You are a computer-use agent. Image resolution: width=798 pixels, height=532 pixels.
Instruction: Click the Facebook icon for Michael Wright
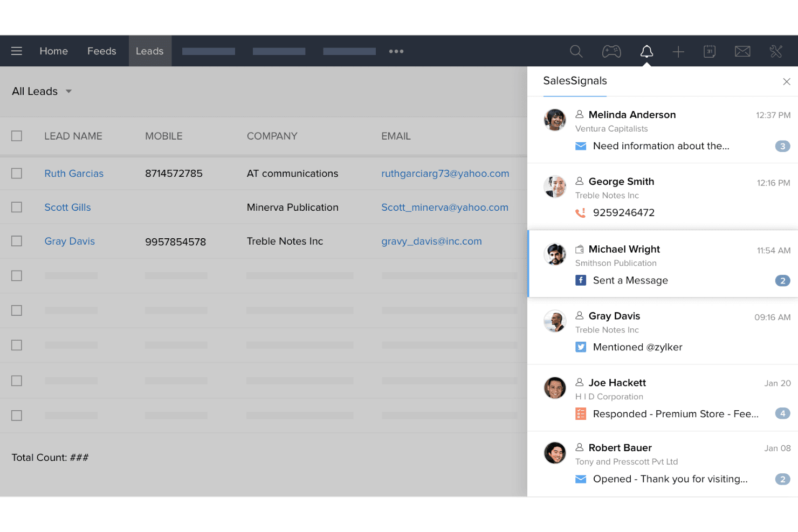point(581,280)
